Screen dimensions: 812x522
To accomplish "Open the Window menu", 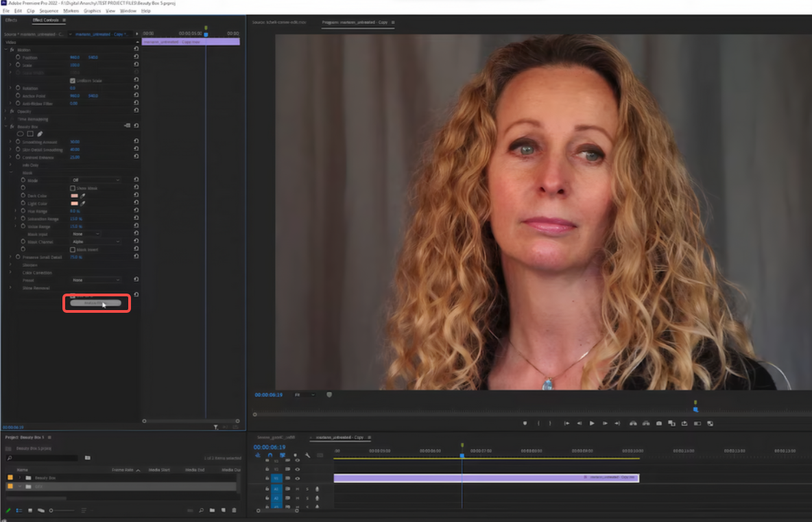I will 128,11.
